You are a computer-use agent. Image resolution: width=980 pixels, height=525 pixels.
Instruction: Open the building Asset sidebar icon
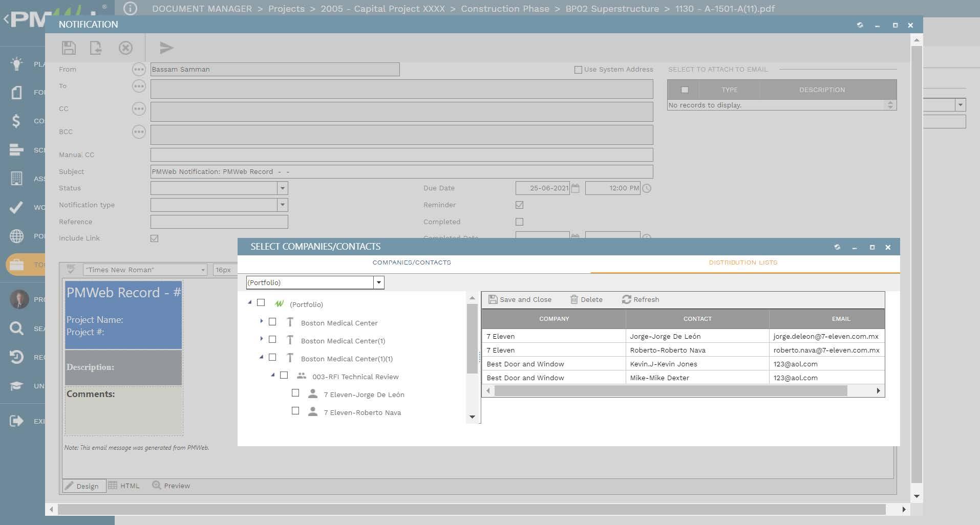tap(16, 178)
